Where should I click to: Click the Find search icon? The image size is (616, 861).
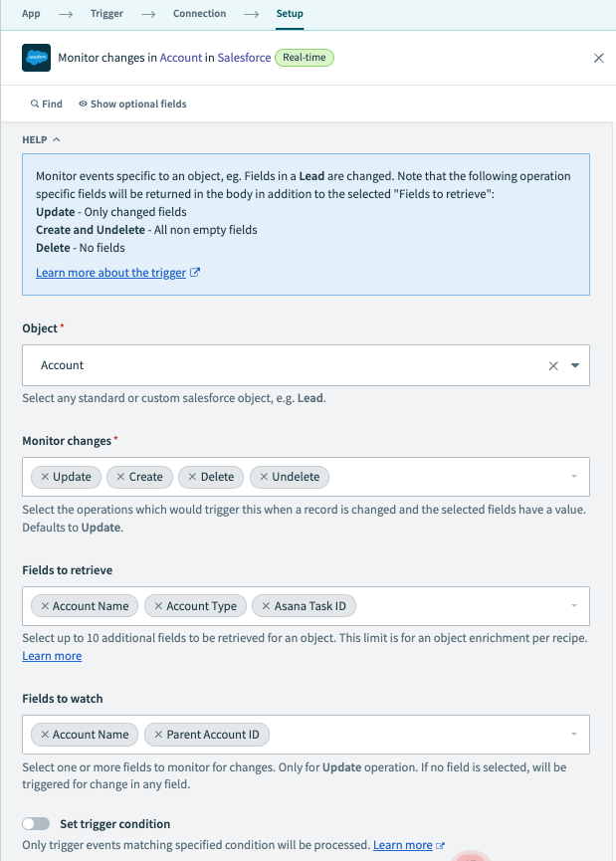(x=35, y=104)
